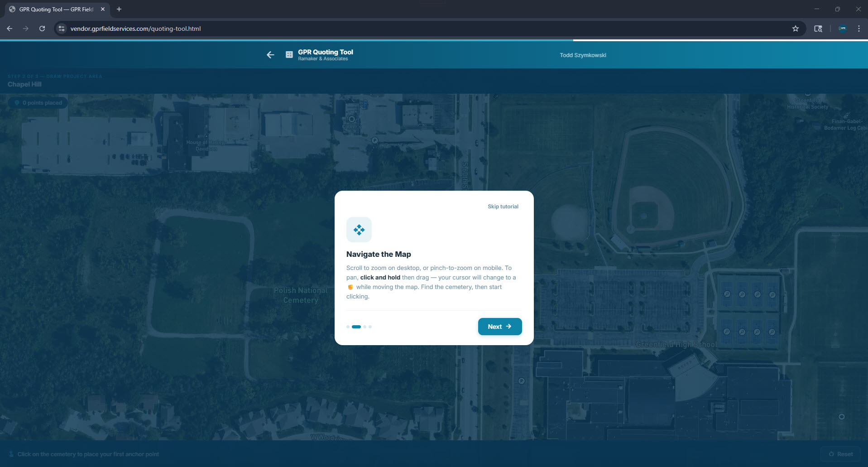Viewport: 868px width, 467px height.
Task: Select the first tutorial step dot
Action: pyautogui.click(x=348, y=327)
